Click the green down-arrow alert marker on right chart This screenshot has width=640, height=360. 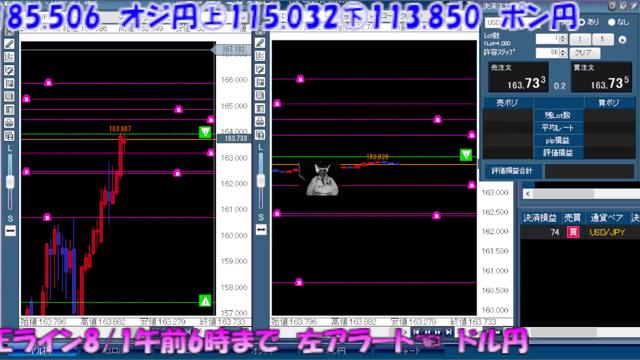pos(466,155)
